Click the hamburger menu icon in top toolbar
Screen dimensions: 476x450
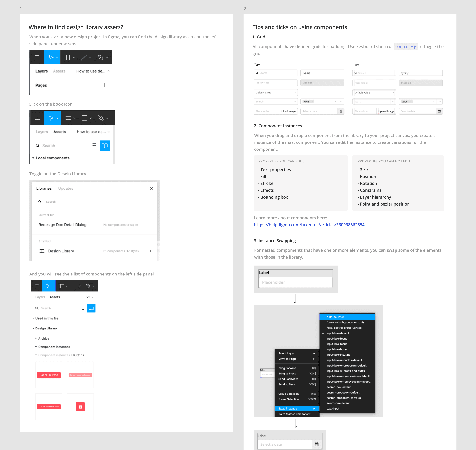(37, 57)
